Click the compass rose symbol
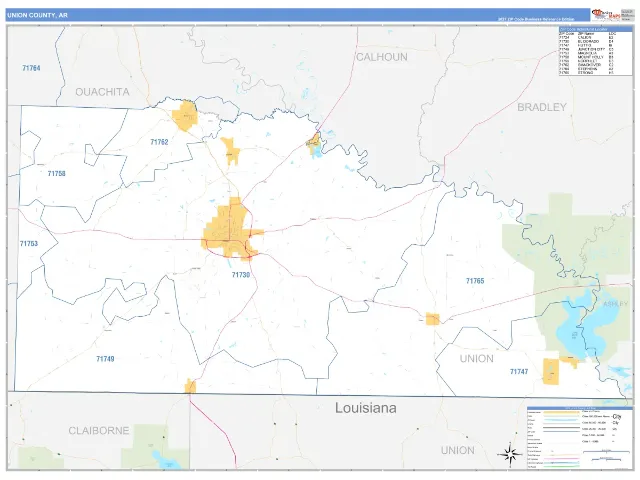640x480 pixels. 510,453
